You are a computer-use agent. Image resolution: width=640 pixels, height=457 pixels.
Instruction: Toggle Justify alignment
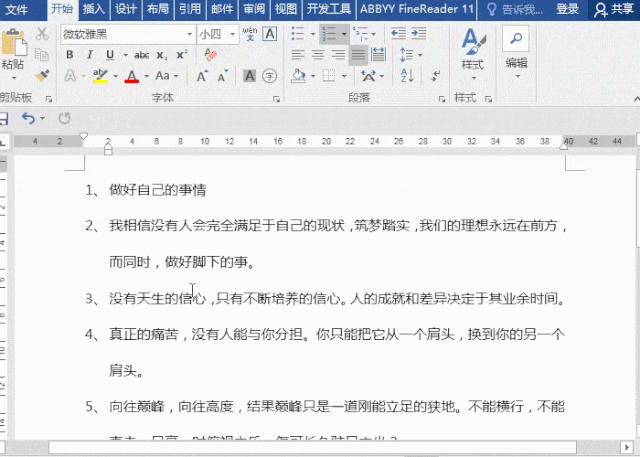coord(358,55)
